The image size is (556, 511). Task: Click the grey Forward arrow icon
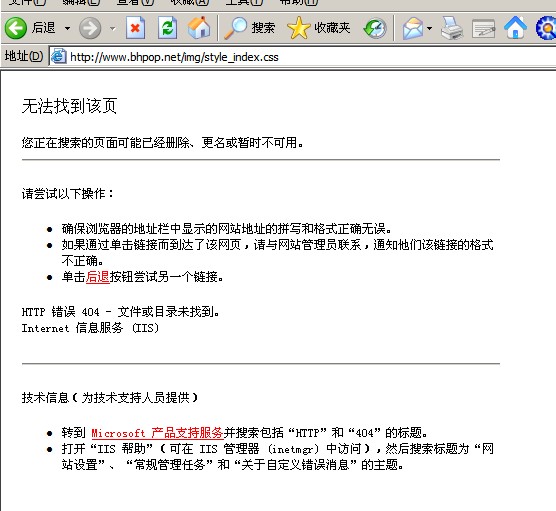(90, 28)
